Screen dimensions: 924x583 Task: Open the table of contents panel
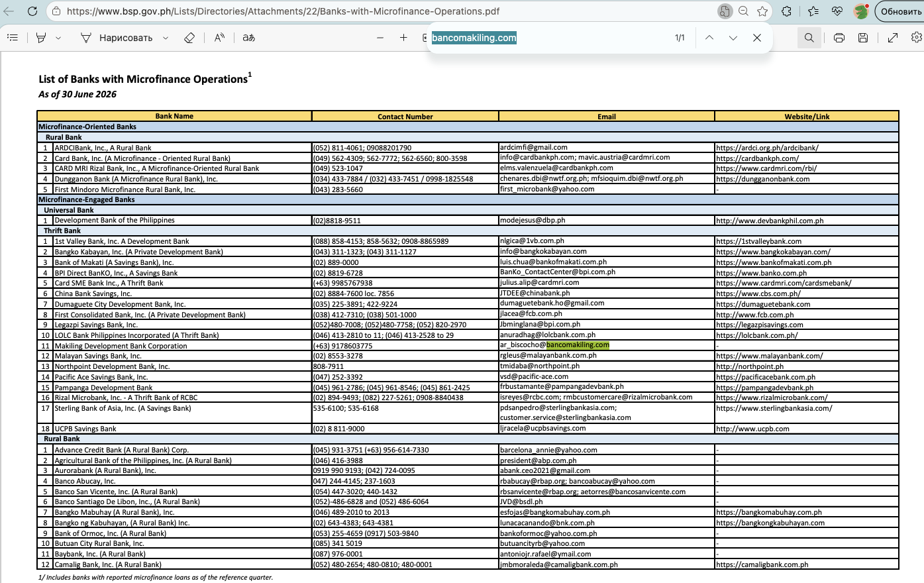12,38
